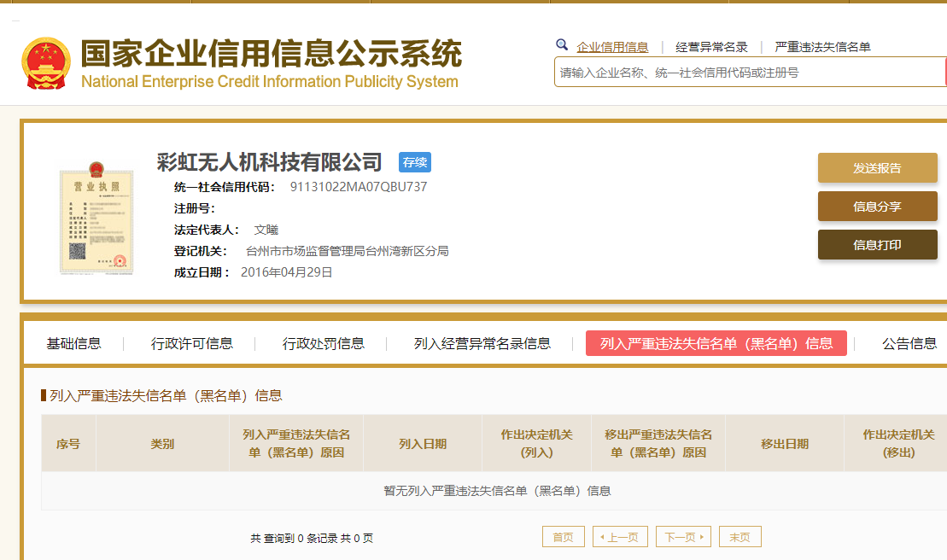947x560 pixels.
Task: Click the 列入日期 column header
Action: (x=423, y=444)
